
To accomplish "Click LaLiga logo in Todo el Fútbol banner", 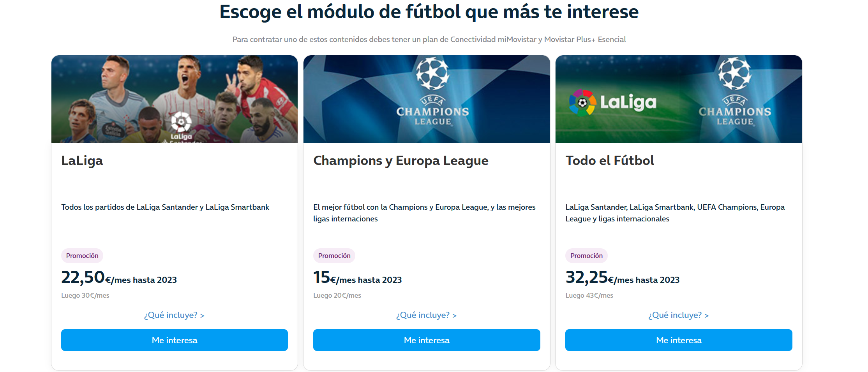I will (612, 103).
